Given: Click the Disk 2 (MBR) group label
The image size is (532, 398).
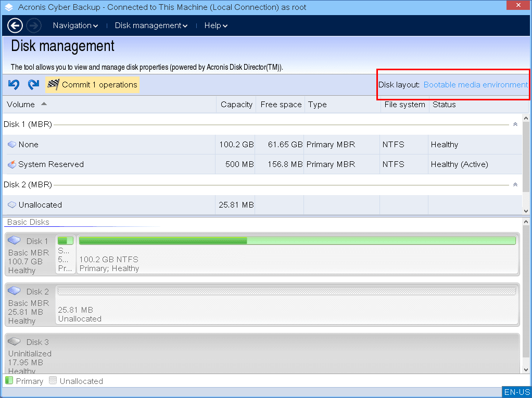Looking at the screenshot, I should [28, 185].
